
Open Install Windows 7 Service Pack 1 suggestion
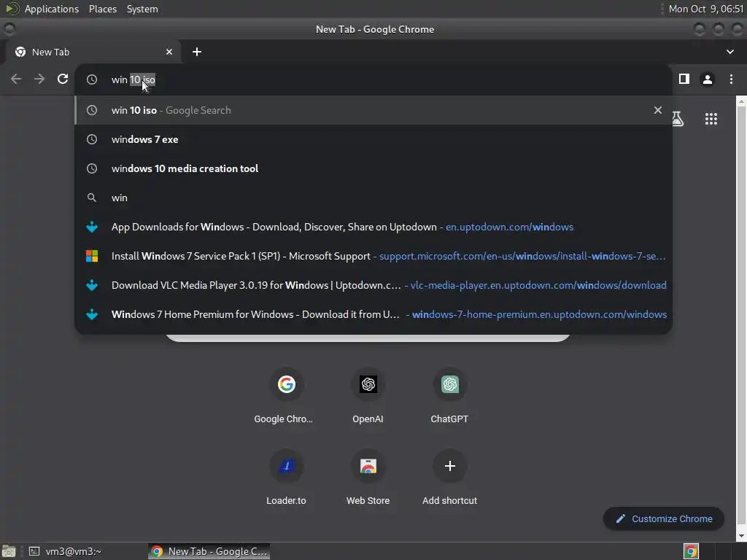373,256
